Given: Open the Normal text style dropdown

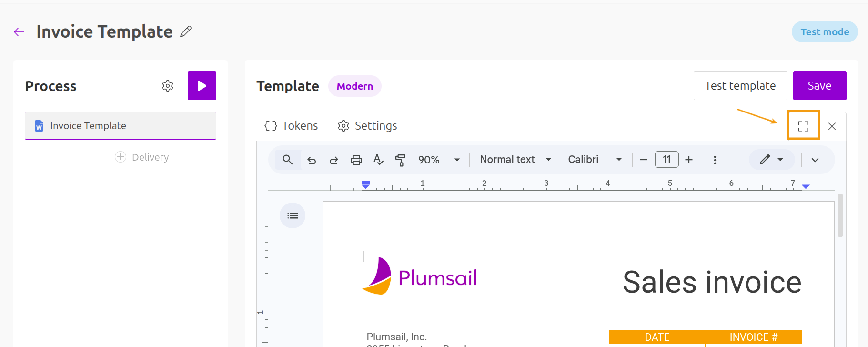Looking at the screenshot, I should tap(515, 160).
